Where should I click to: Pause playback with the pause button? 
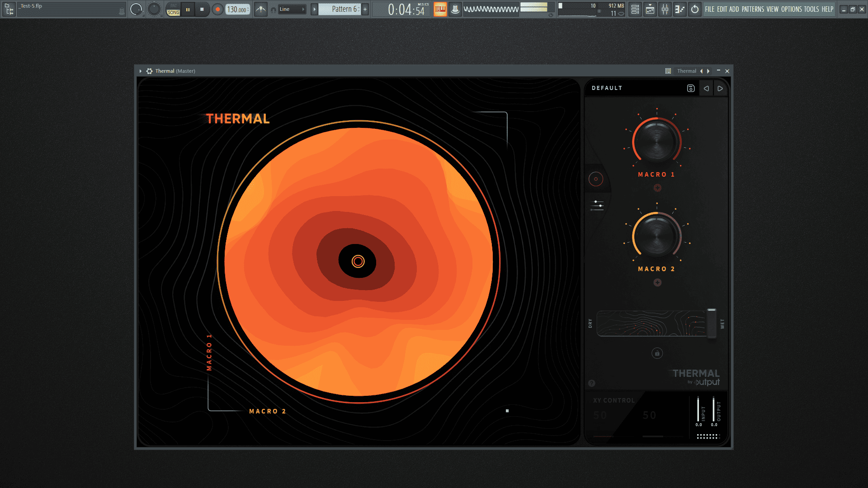[188, 9]
